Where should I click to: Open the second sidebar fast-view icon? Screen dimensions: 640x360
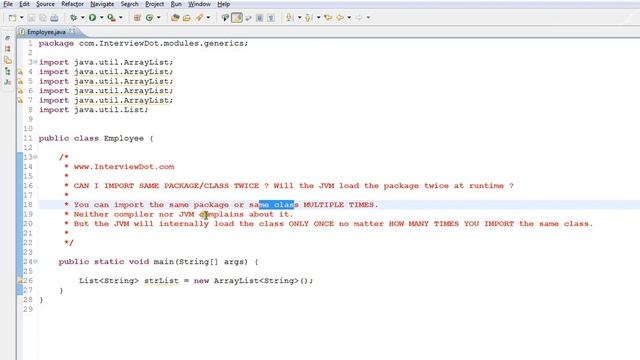pyautogui.click(x=7, y=60)
